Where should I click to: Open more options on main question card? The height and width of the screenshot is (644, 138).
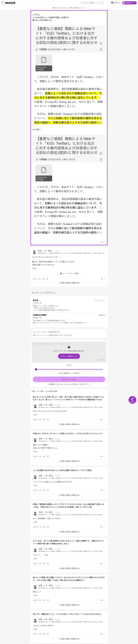click(x=104, y=242)
